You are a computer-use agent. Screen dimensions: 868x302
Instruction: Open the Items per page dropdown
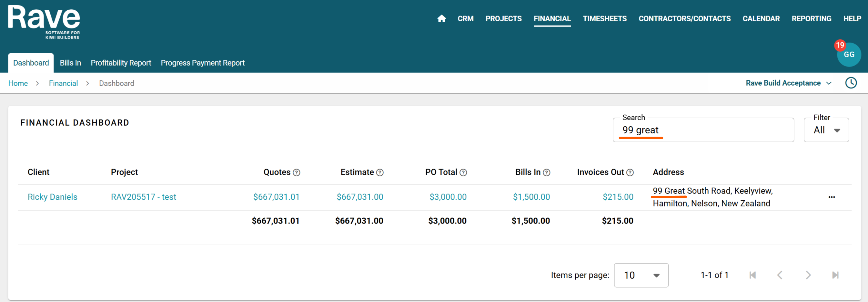click(641, 275)
